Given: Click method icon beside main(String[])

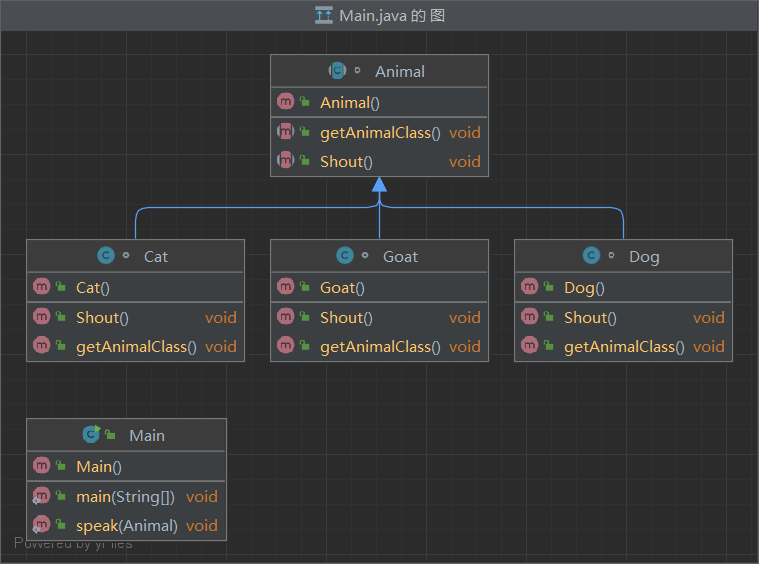Looking at the screenshot, I should pyautogui.click(x=41, y=496).
